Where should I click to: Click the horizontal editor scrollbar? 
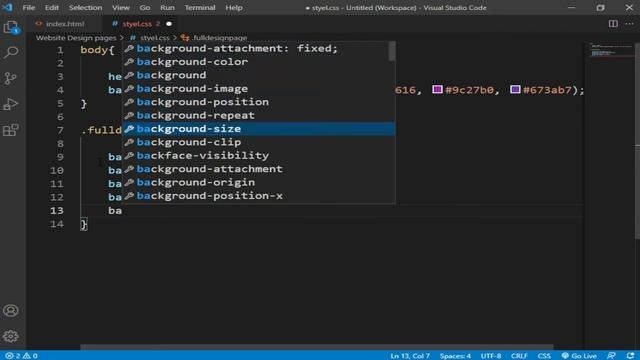click(x=316, y=347)
